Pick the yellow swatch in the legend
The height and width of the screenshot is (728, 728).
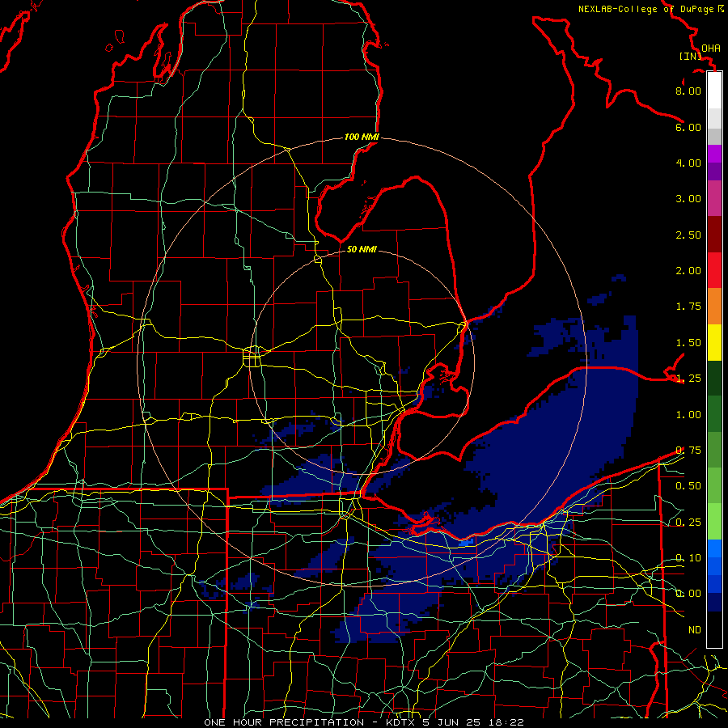pos(714,343)
